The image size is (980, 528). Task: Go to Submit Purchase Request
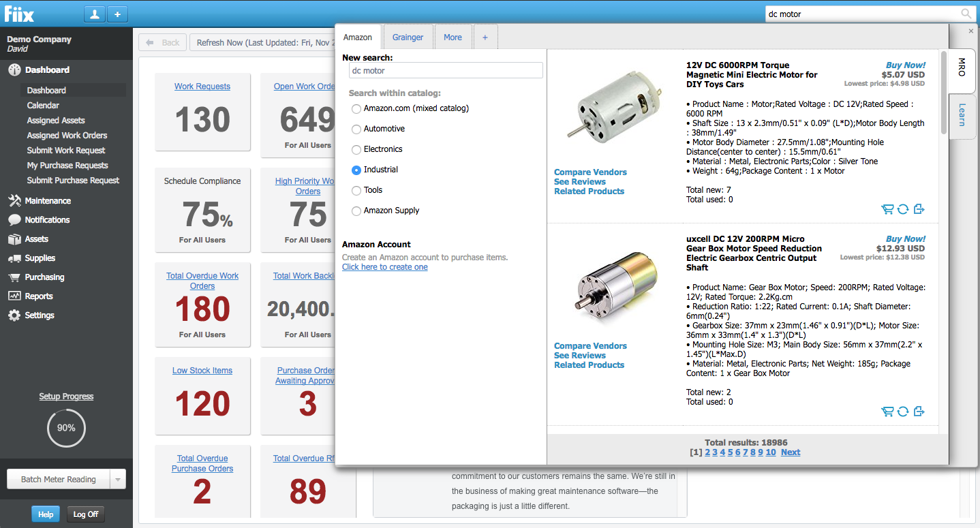pos(73,181)
